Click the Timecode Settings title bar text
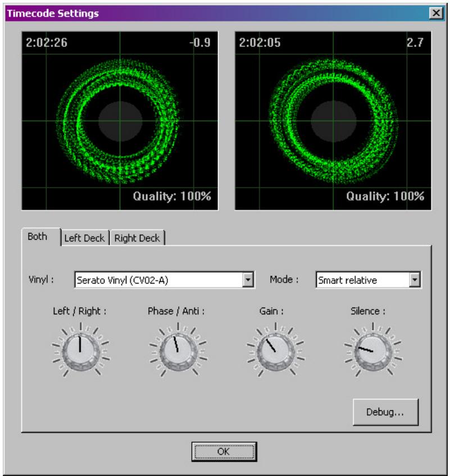This screenshot has height=476, width=450. (x=53, y=13)
